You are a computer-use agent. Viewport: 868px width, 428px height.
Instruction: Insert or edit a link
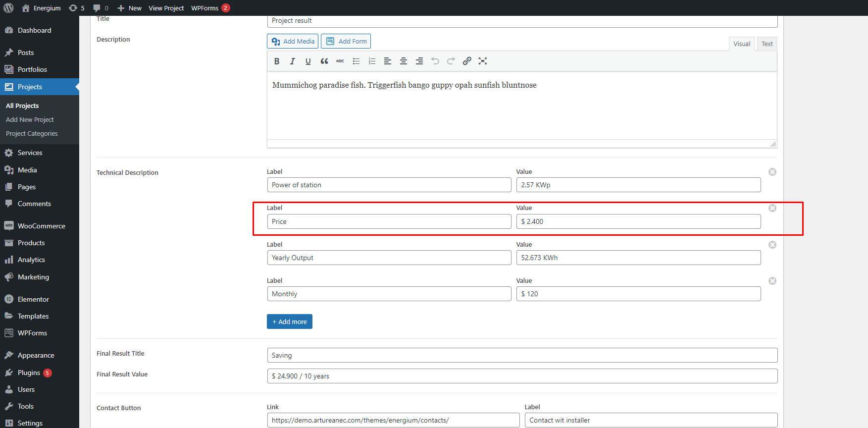[x=467, y=61]
